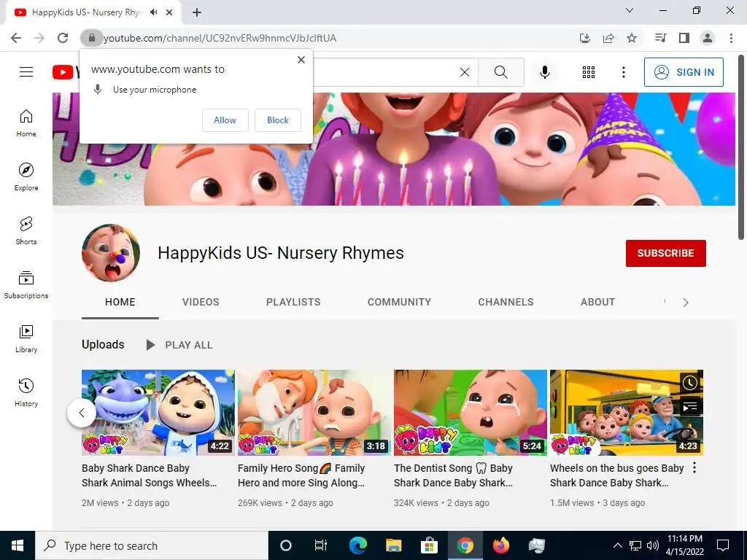The height and width of the screenshot is (560, 747).
Task: Open Subscriptions in the sidebar
Action: click(26, 284)
